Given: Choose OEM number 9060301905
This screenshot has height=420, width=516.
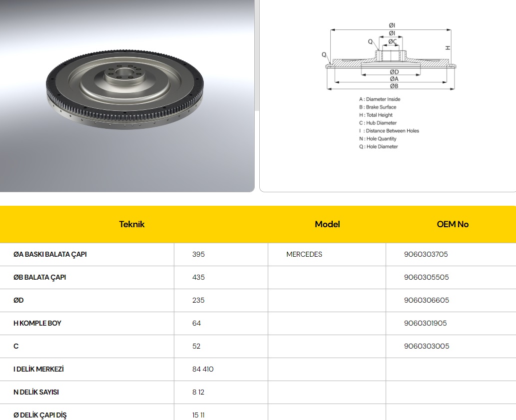Looking at the screenshot, I should coord(425,323).
